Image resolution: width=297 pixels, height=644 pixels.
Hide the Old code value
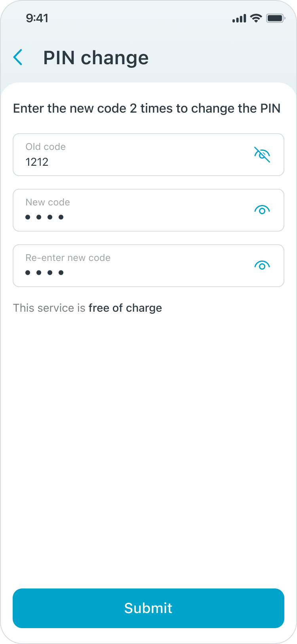tap(262, 155)
